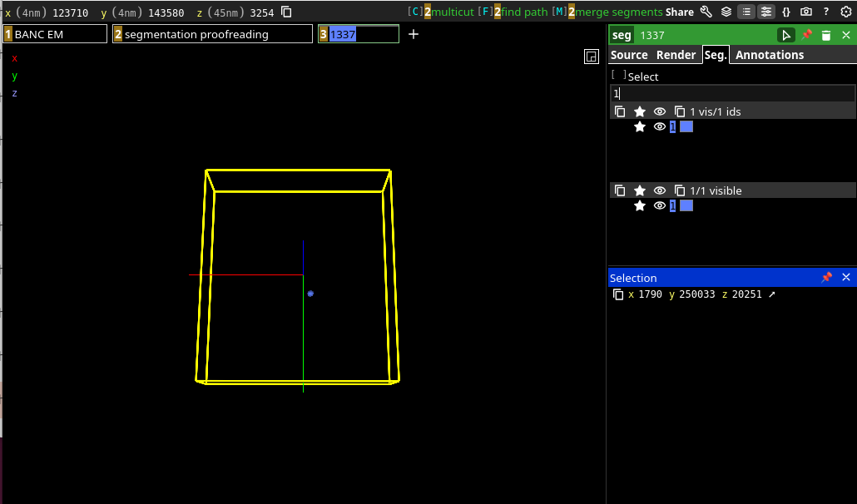This screenshot has height=504, width=857.
Task: Edit the x coordinate value 123710
Action: click(x=71, y=12)
